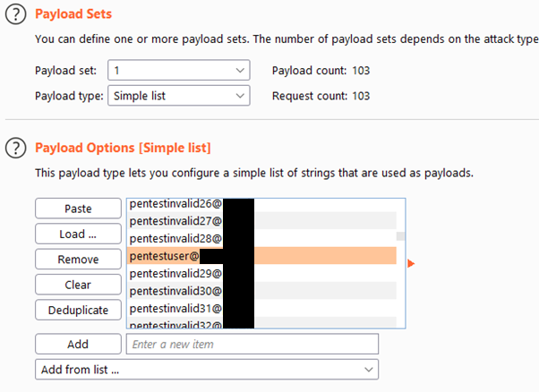Click the Paste button
The image size is (539, 392).
(78, 209)
